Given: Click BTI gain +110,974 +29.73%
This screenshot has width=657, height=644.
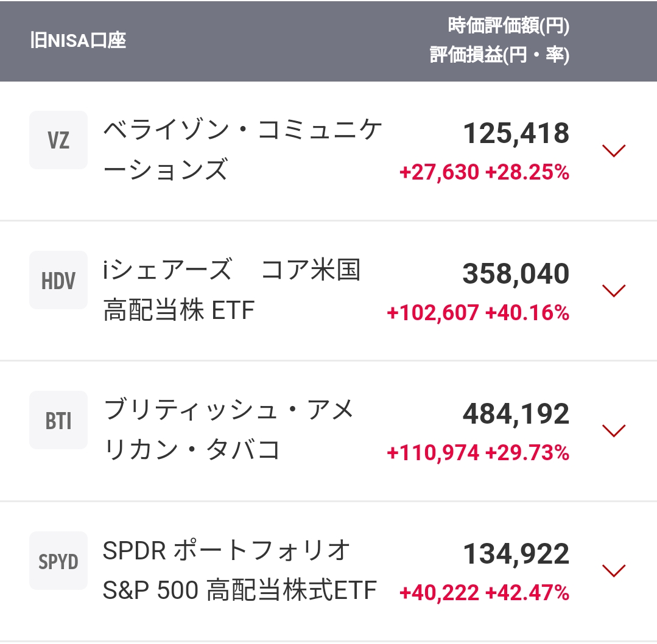Looking at the screenshot, I should 478,453.
